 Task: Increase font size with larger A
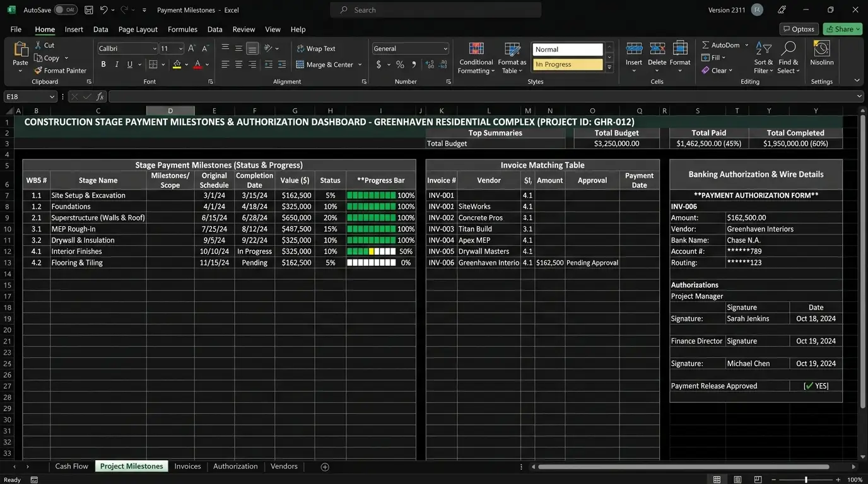pos(192,49)
